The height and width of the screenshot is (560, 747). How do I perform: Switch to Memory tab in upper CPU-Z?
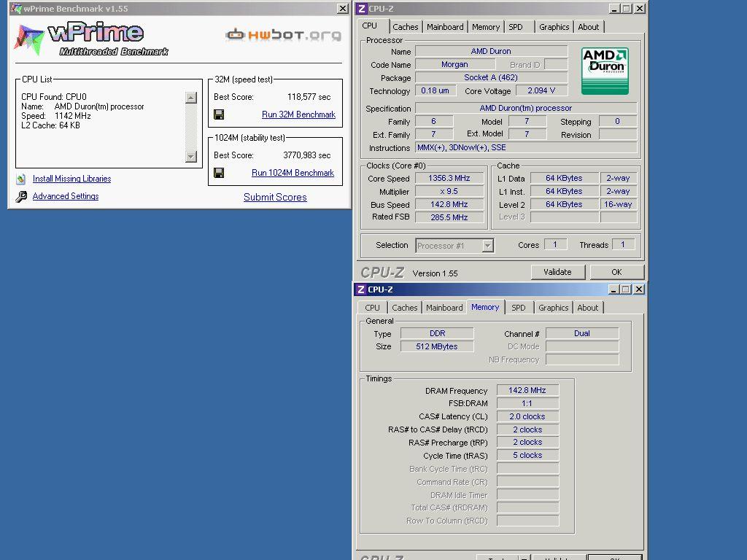[485, 27]
